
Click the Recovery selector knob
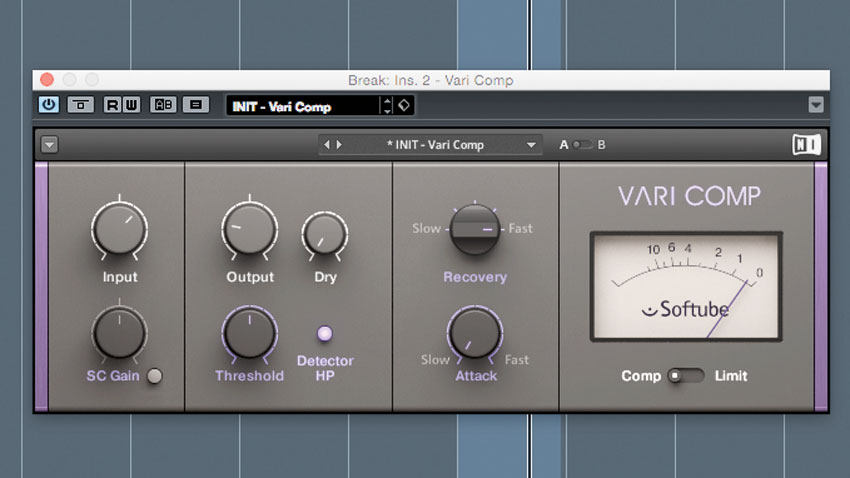point(474,229)
